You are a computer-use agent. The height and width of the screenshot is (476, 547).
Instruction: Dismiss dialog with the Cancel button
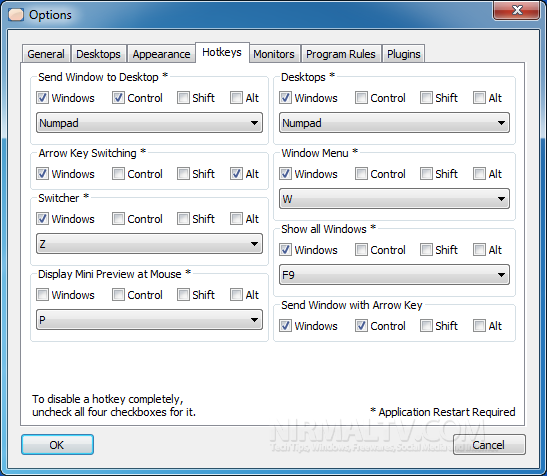click(x=489, y=445)
